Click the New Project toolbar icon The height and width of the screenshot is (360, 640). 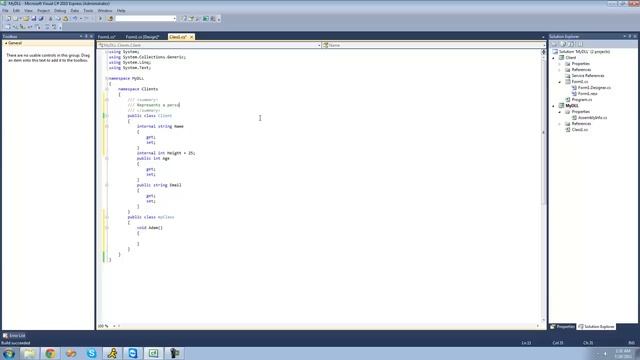click(9, 19)
